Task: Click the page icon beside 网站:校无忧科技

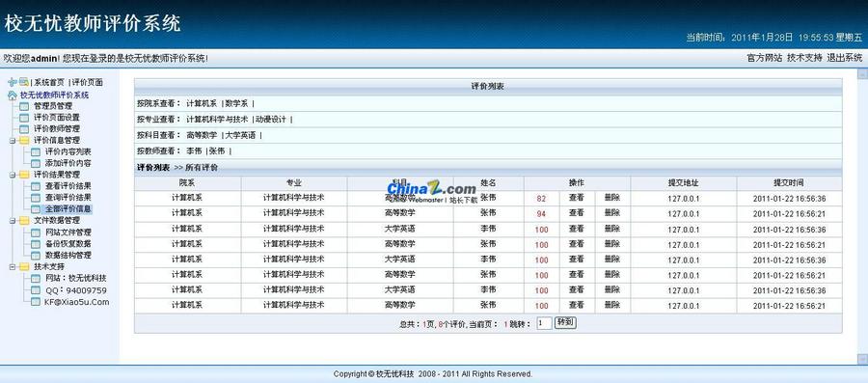Action: [36, 279]
